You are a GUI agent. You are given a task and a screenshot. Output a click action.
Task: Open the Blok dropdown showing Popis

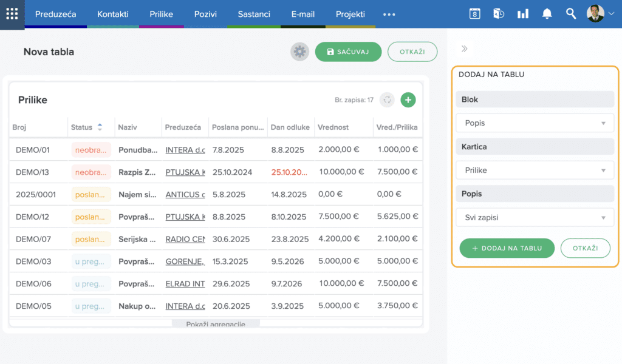coord(535,123)
